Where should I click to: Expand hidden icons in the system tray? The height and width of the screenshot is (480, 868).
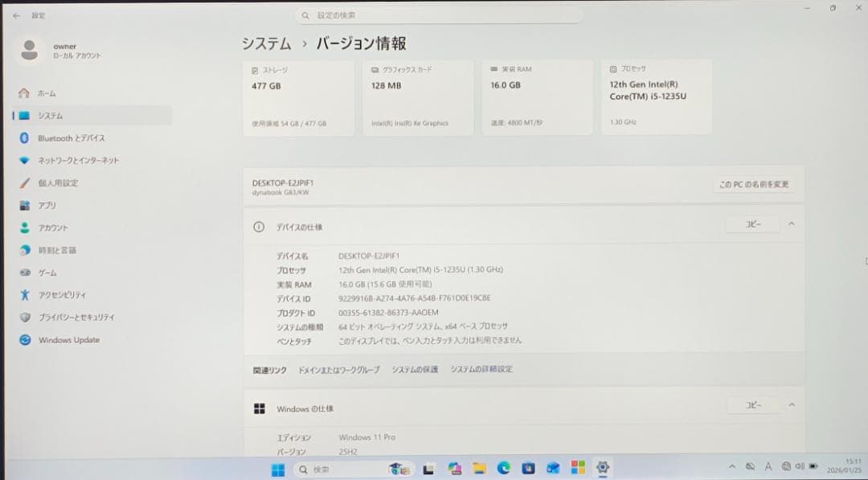731,466
